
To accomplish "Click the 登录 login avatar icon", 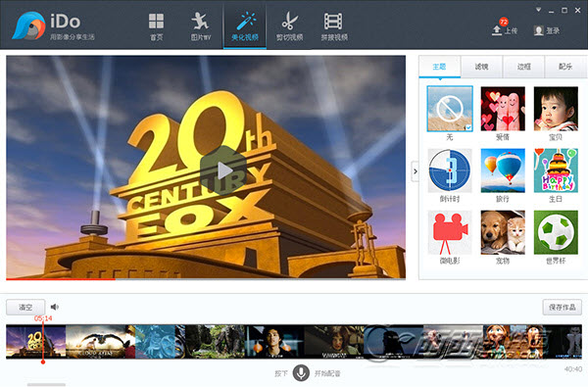I will tap(538, 30).
